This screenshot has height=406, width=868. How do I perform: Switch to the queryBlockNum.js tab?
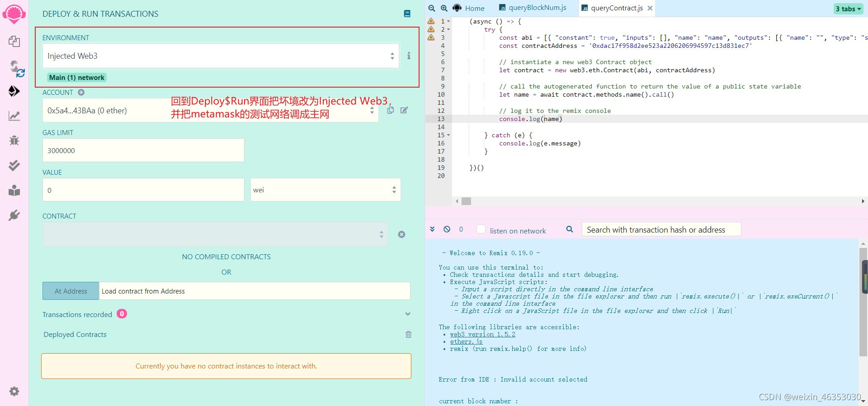click(533, 8)
